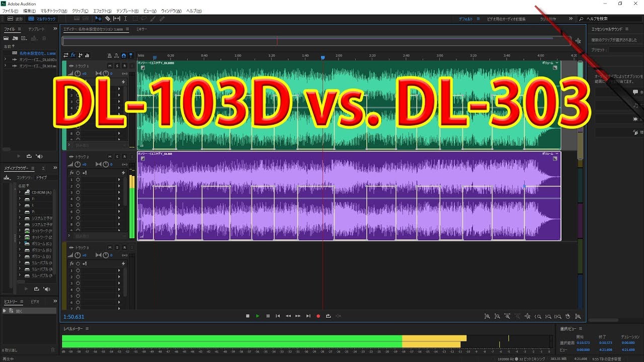644x362 pixels.
Task: Show the sends section of track controls
Action: coord(80,55)
